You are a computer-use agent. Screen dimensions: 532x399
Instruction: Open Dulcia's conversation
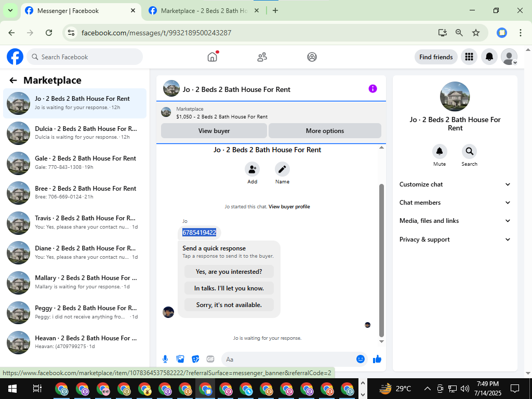click(75, 133)
